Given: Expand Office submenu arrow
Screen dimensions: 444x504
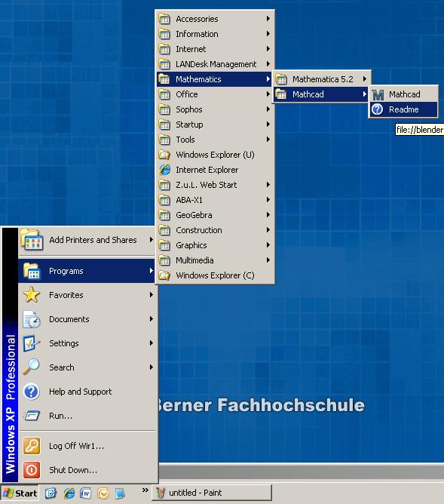Looking at the screenshot, I should point(268,94).
